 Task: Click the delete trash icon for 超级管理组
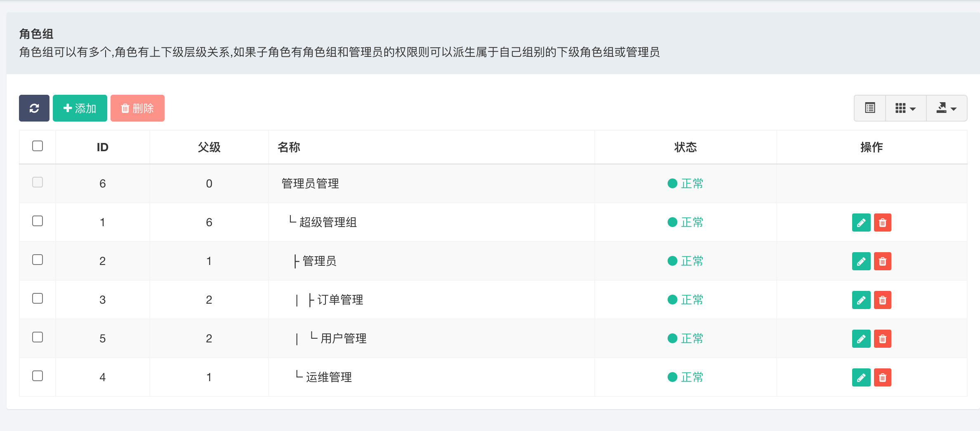(883, 223)
